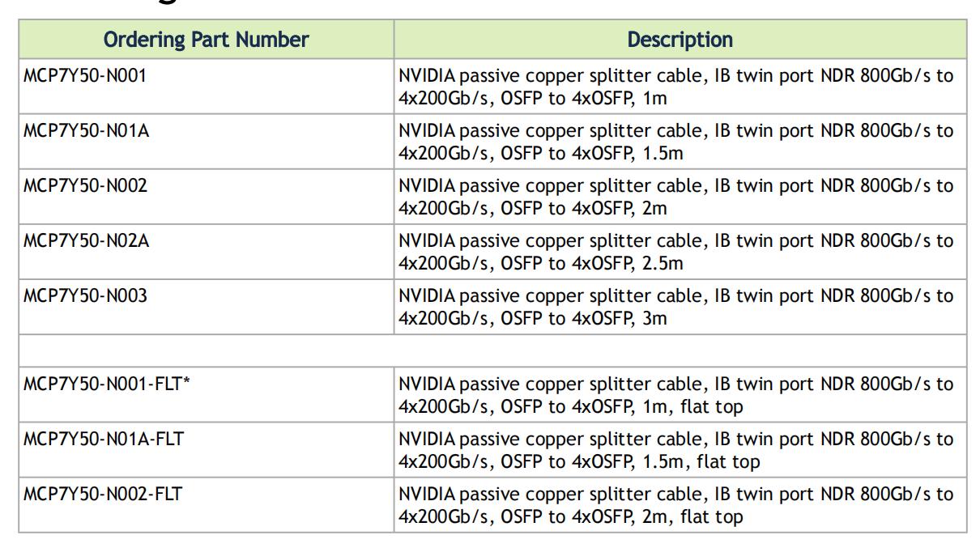
Task: Click the asterisk after MCP7Y50-N001-FLT
Action: pos(186,381)
